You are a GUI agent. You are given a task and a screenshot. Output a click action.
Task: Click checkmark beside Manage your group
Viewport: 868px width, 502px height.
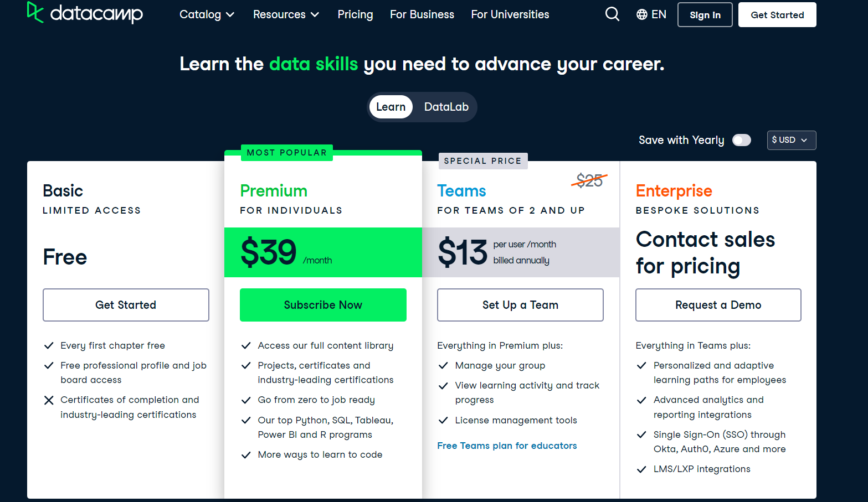(x=443, y=366)
